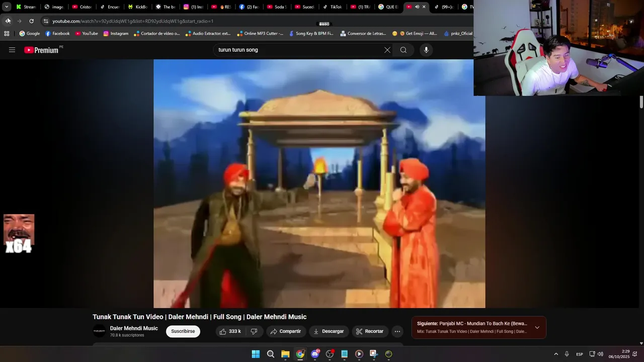Open the YouTube guide hamburger menu
Image resolution: width=644 pixels, height=362 pixels.
tap(12, 50)
